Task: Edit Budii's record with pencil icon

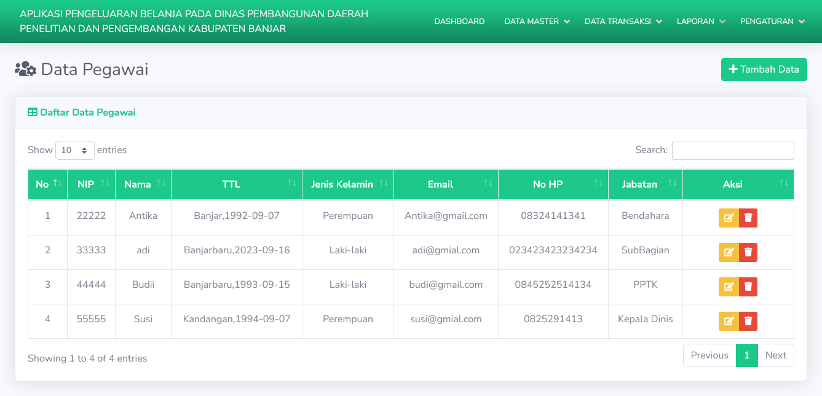Action: (729, 286)
